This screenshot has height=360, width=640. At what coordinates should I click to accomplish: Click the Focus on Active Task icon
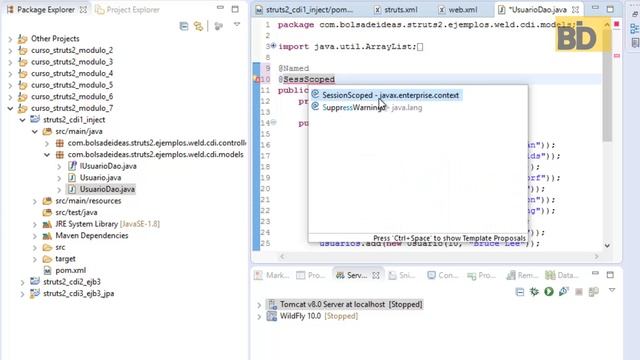pyautogui.click(x=219, y=27)
